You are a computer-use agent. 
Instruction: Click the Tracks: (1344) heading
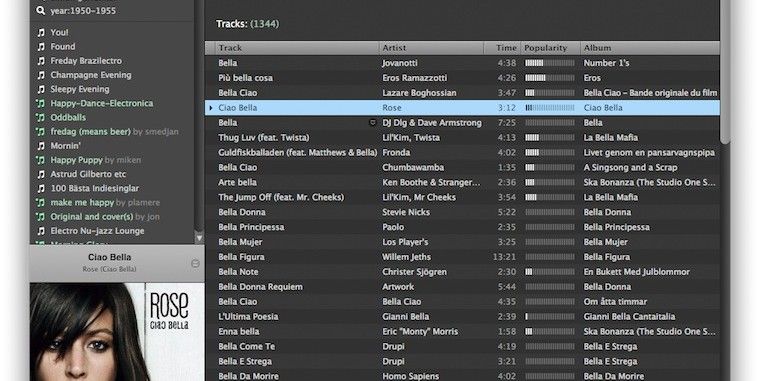point(248,24)
